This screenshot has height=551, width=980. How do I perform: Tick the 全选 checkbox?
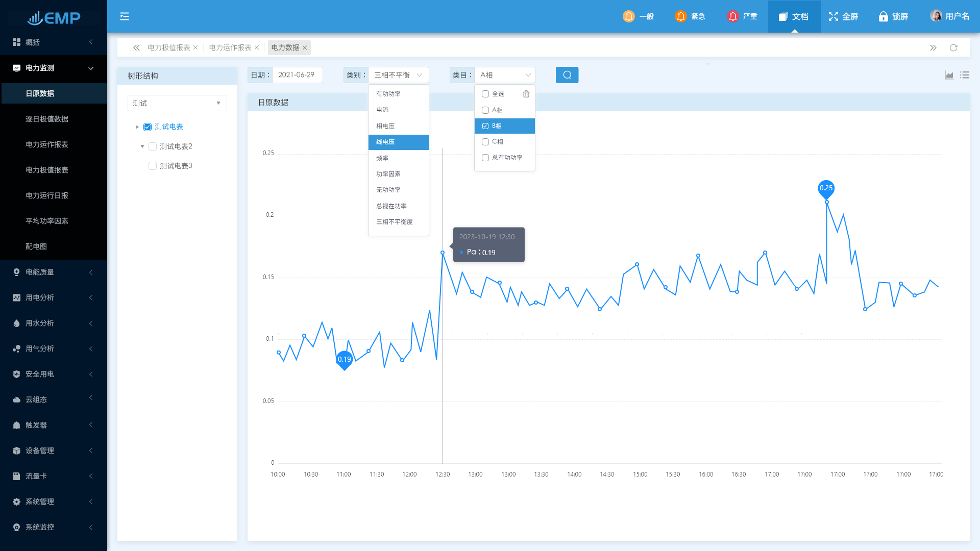coord(485,94)
